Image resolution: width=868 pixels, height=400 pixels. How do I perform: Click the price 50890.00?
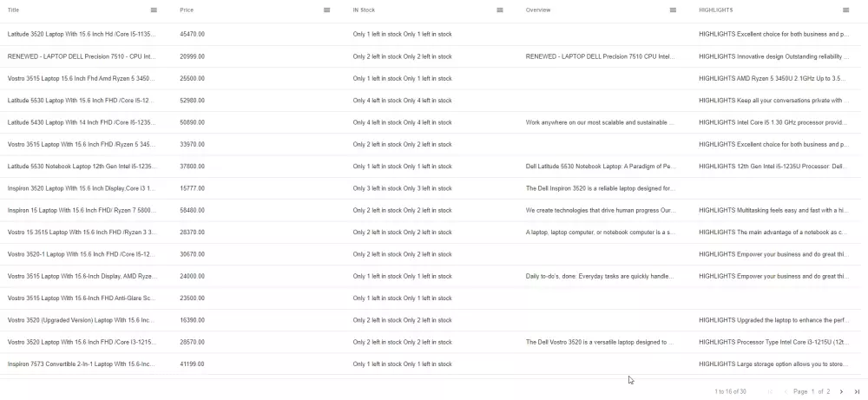tap(192, 122)
